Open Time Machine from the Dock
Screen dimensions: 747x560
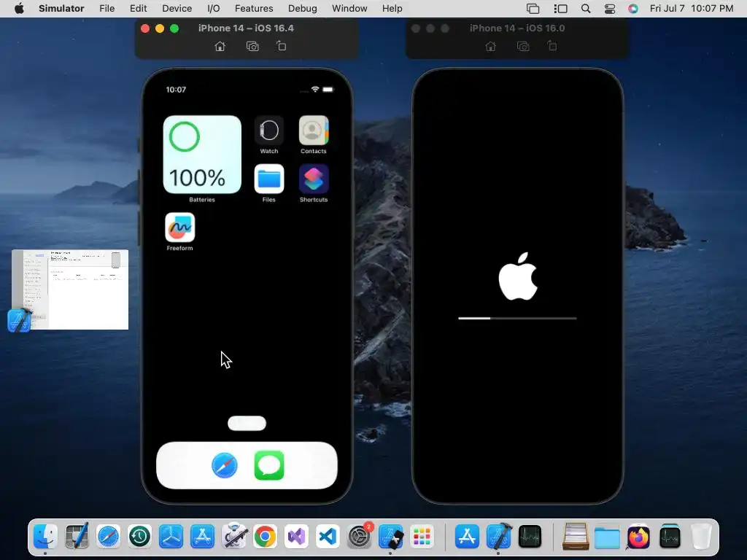139,537
